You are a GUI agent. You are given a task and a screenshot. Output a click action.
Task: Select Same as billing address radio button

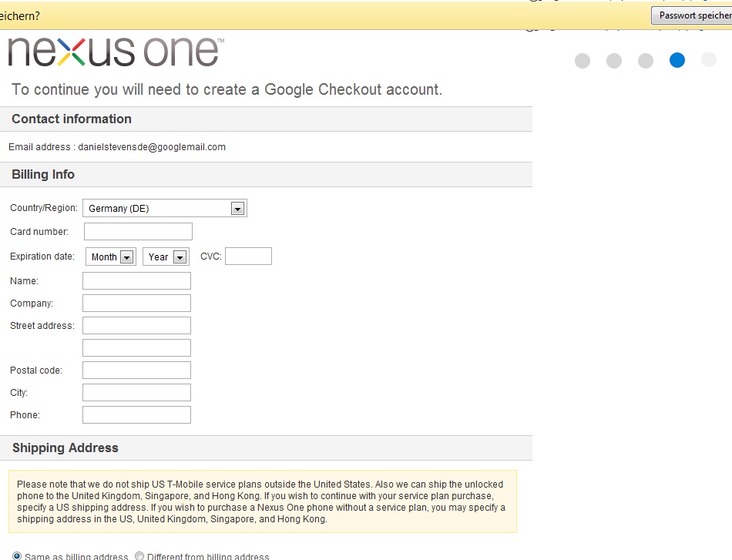(17, 556)
